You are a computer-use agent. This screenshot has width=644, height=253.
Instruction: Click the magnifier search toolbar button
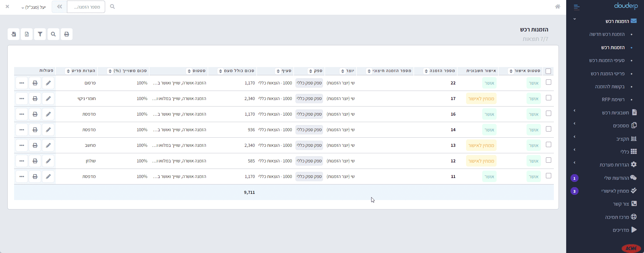point(53,34)
